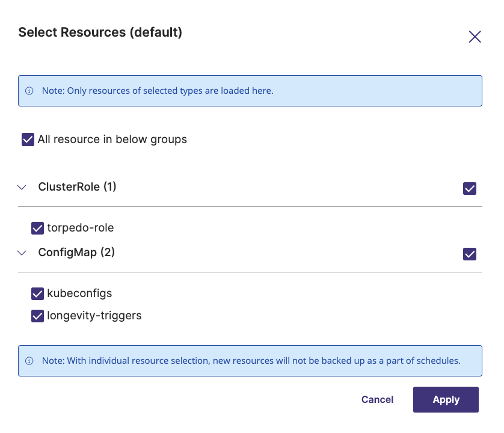504x433 pixels.
Task: Deselect the torpedo-role checkbox
Action: 38,229
